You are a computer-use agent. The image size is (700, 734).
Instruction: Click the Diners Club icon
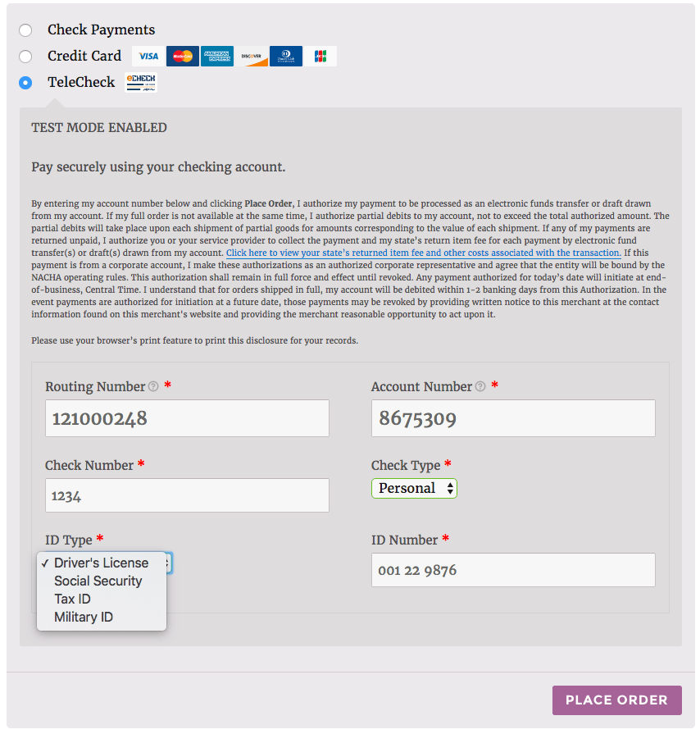point(286,56)
